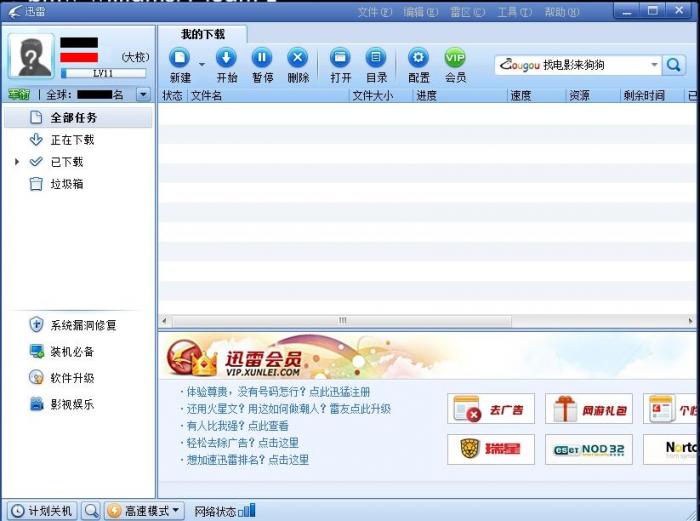
Task: Sort by the 速度 column header
Action: tap(537, 96)
